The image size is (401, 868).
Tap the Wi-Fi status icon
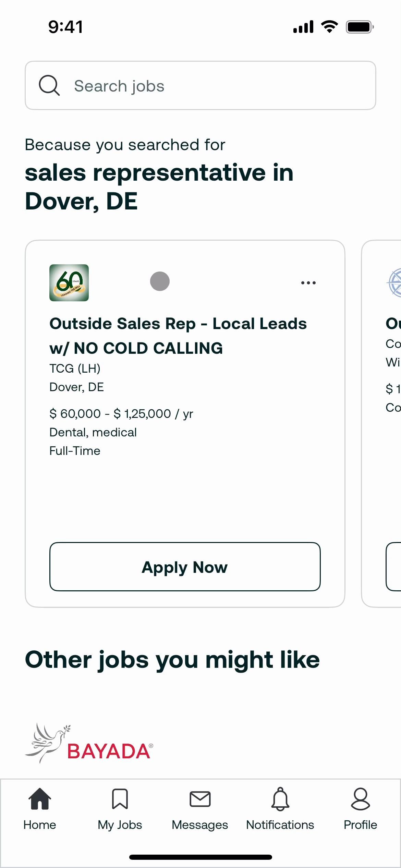point(329,27)
